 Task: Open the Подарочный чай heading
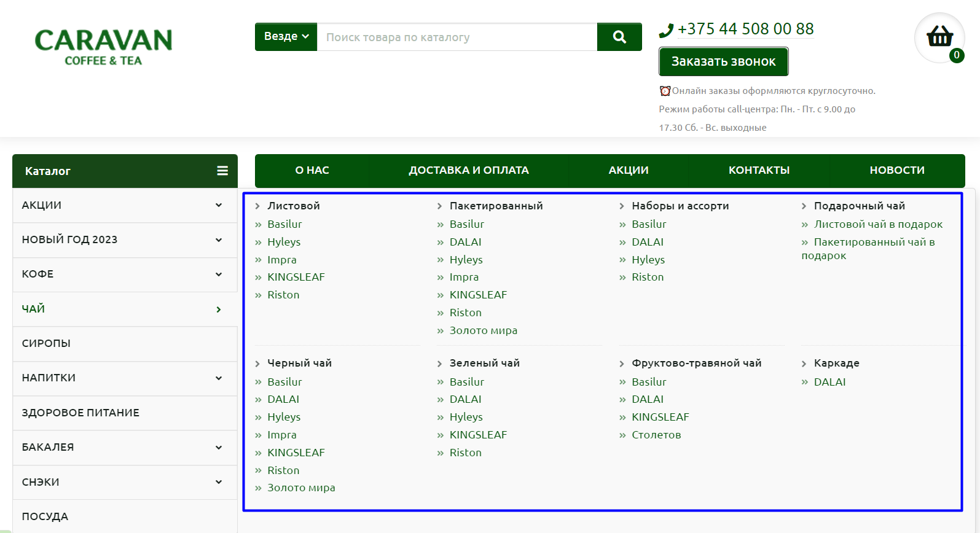click(860, 206)
